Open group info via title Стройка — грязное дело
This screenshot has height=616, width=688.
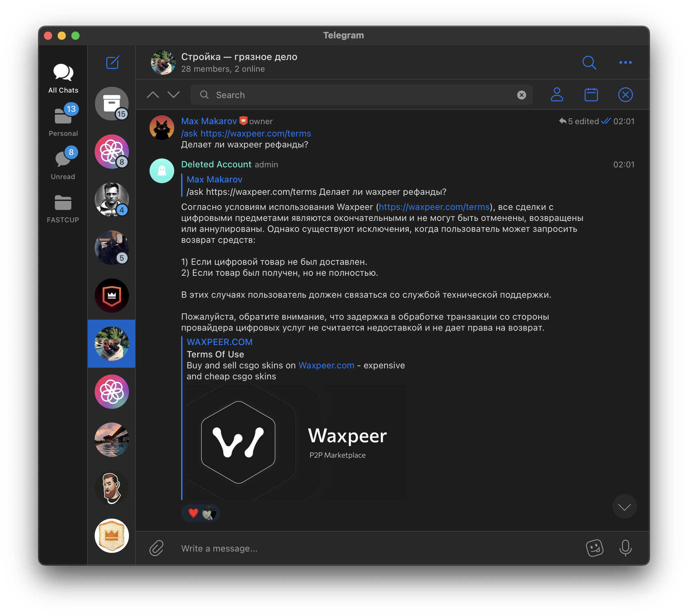click(239, 57)
